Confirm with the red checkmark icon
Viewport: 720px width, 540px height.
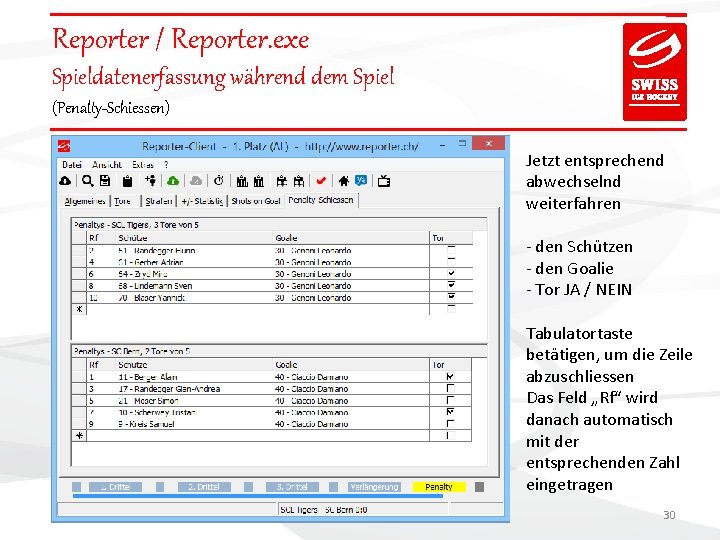pyautogui.click(x=321, y=181)
